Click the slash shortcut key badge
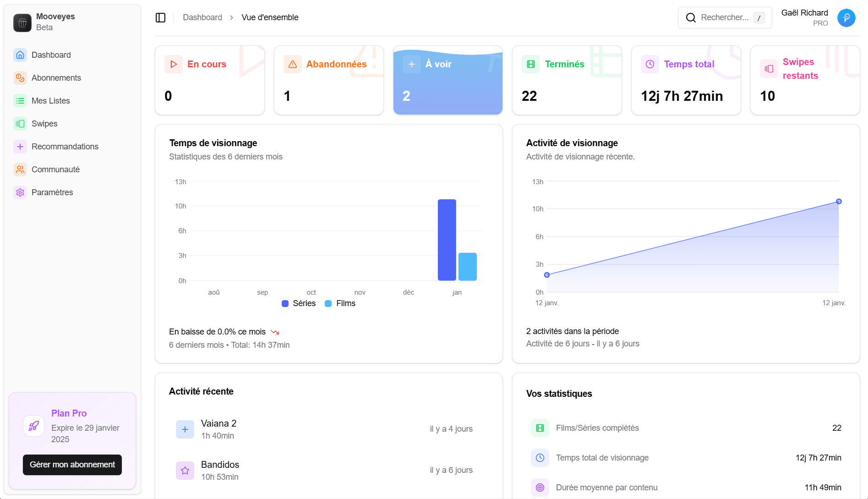 click(x=759, y=18)
